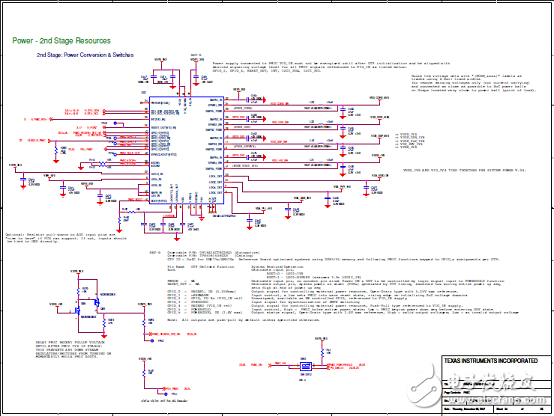Click the 'Optional: Resistor pull-downs' note text
The height and width of the screenshot is (416, 554).
click(66, 238)
